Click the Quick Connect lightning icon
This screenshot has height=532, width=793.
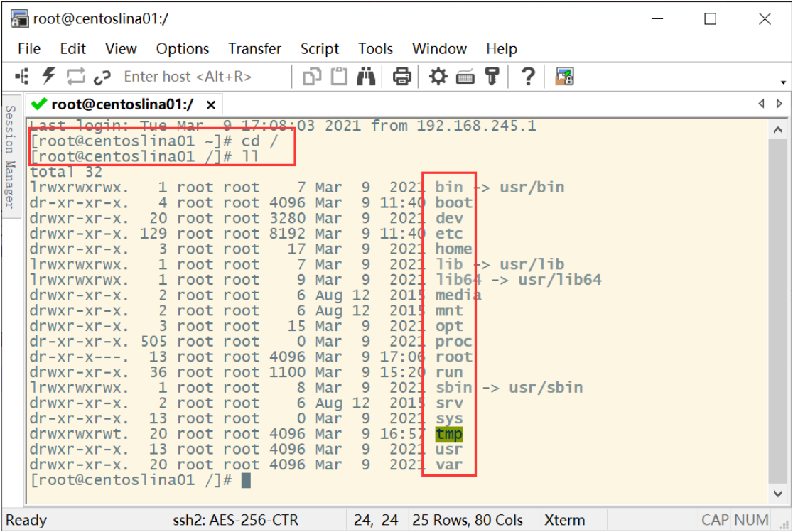click(48, 77)
